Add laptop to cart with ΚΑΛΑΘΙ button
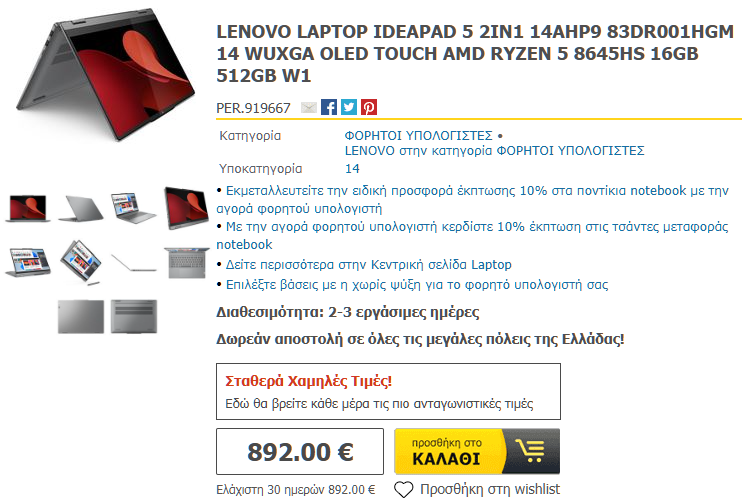The width and height of the screenshot is (750, 500). [x=477, y=451]
